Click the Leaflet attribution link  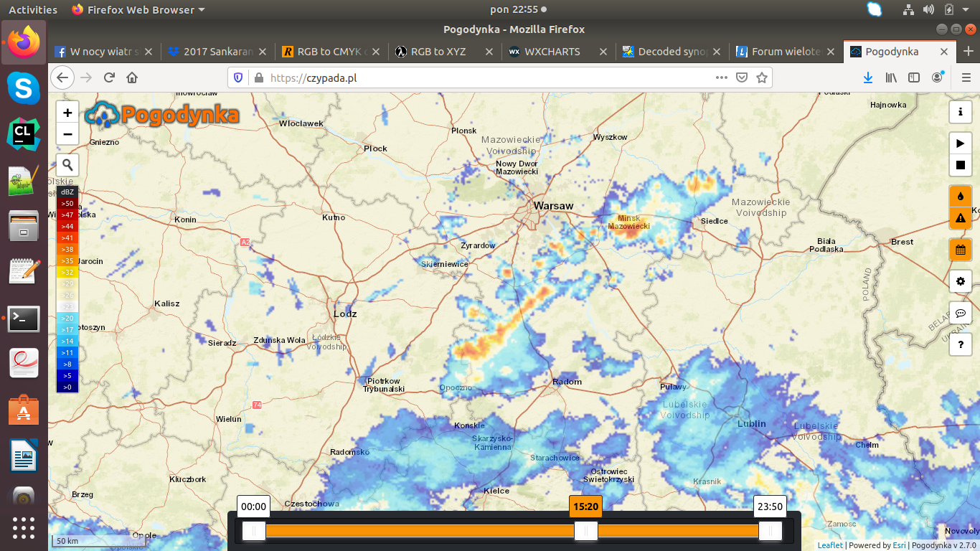[x=831, y=545]
